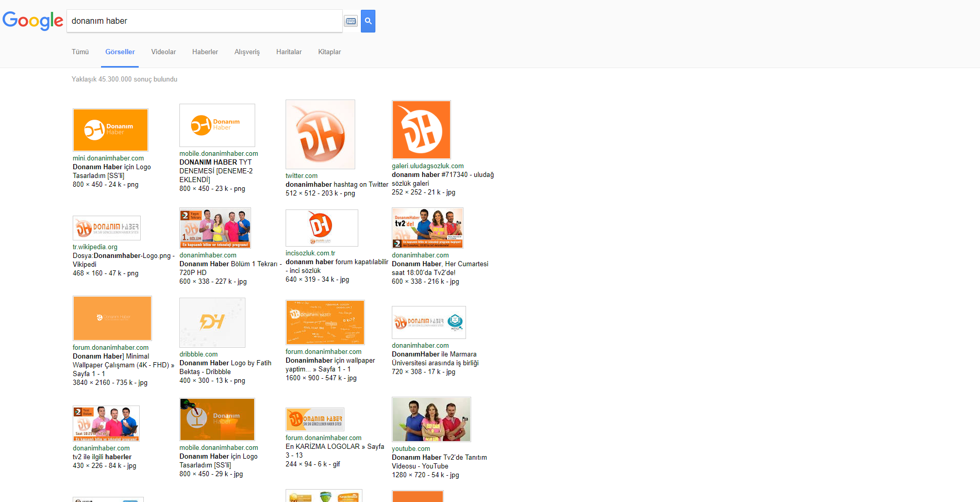Image resolution: width=980 pixels, height=502 pixels.
Task: Open the 'tv2 ile ilgili haberler' thumbnail
Action: coord(106,424)
